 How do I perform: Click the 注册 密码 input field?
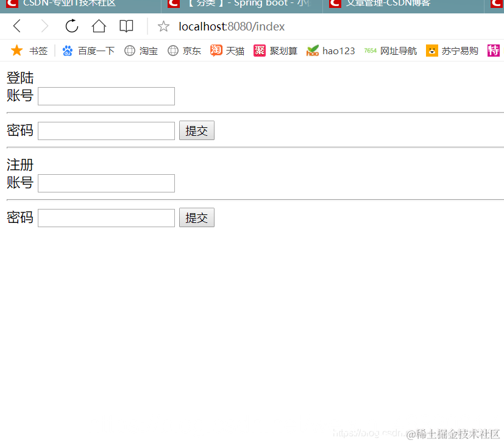click(x=107, y=218)
